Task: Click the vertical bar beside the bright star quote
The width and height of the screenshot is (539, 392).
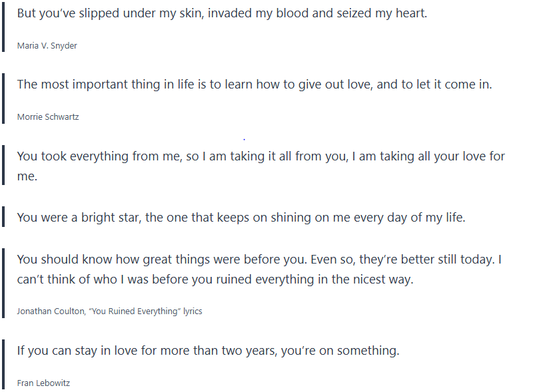Action: (x=4, y=218)
